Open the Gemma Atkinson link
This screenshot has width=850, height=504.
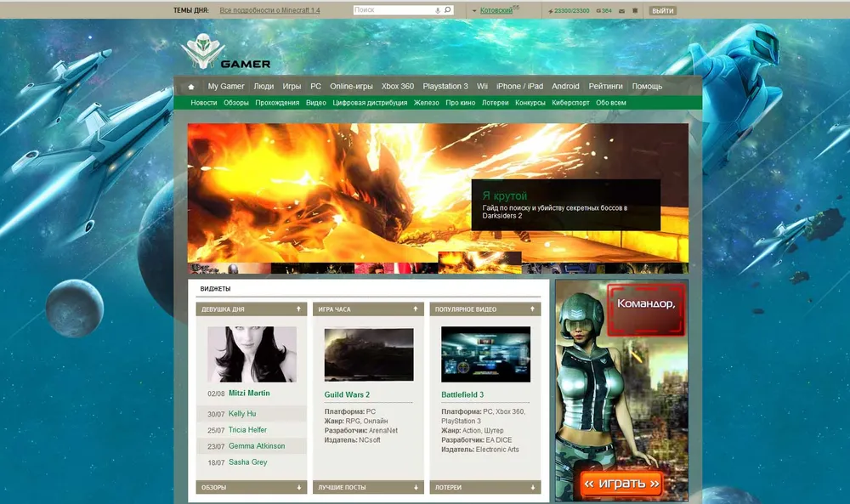(257, 446)
